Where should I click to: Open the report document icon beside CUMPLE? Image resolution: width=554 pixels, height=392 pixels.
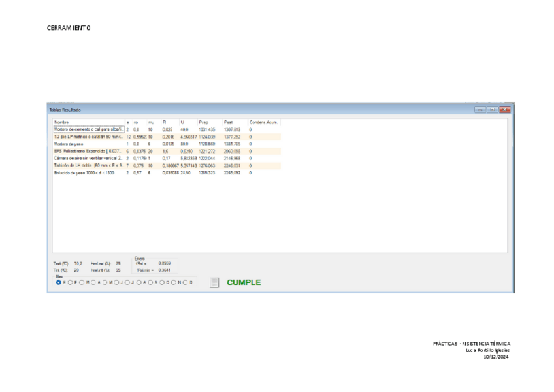coord(214,282)
